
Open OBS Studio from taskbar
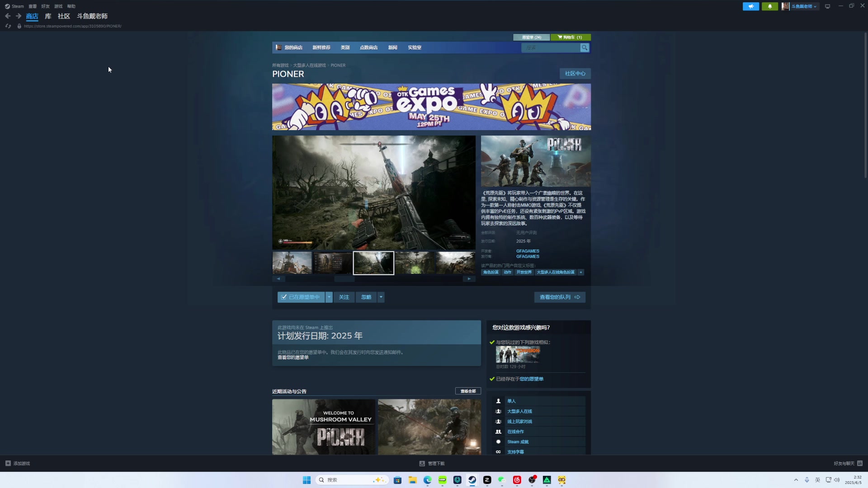(x=532, y=480)
